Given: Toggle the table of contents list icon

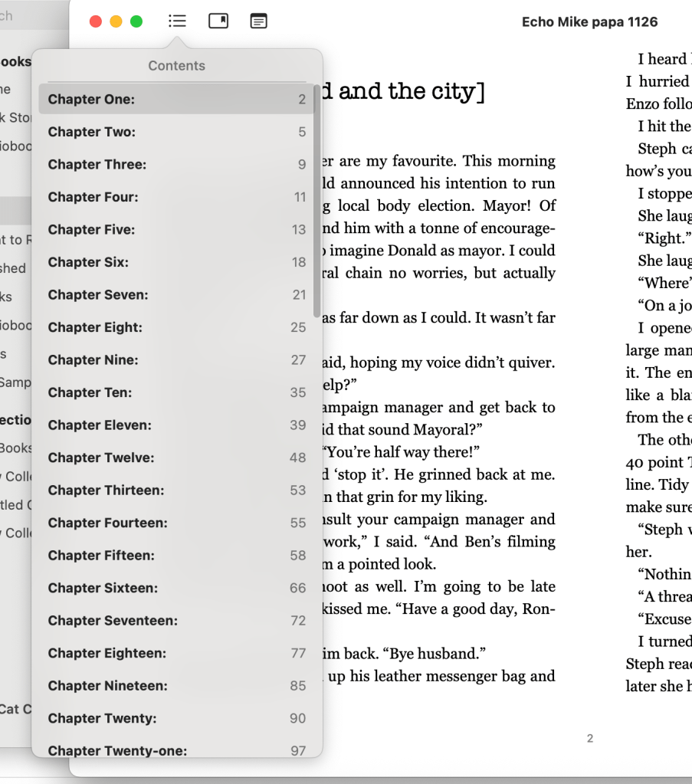Looking at the screenshot, I should click(177, 21).
